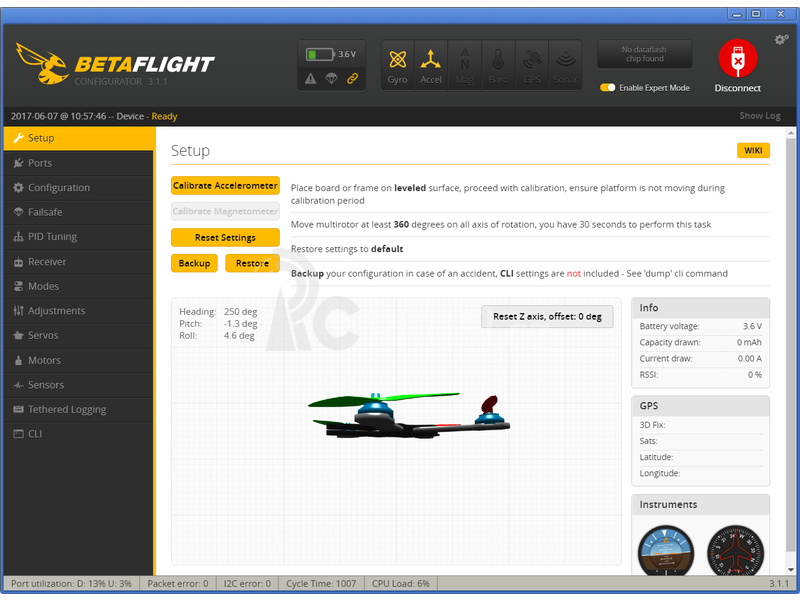Image resolution: width=800 pixels, height=600 pixels.
Task: Click Cycle Time 1007 status entry
Action: coord(321,584)
